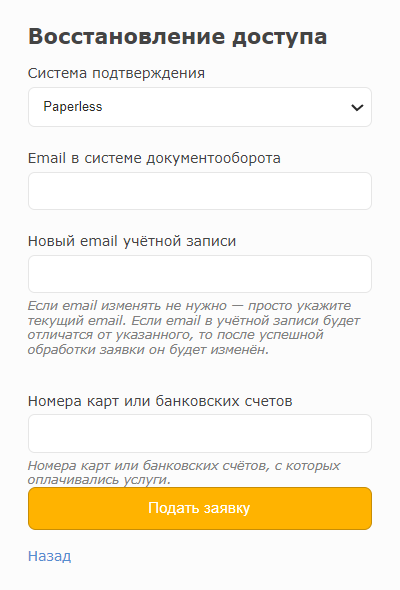Focus the Номера карт или банковских счетов input

pos(200,433)
